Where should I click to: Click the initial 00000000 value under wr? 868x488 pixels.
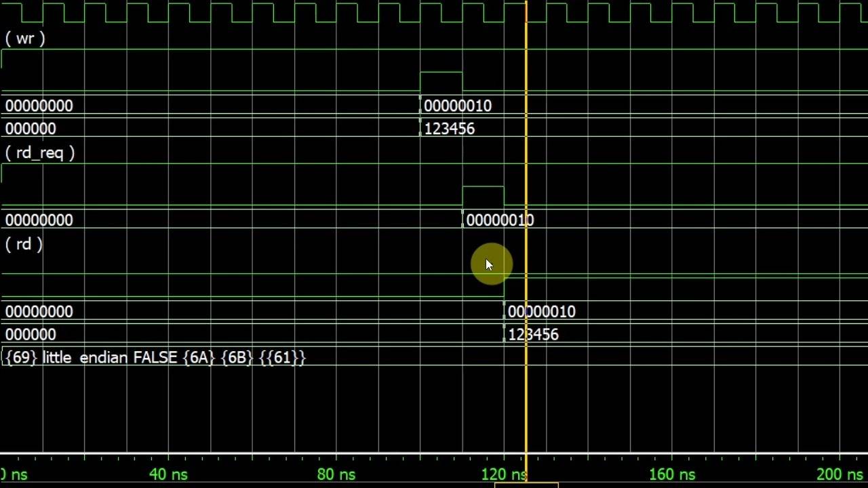39,106
